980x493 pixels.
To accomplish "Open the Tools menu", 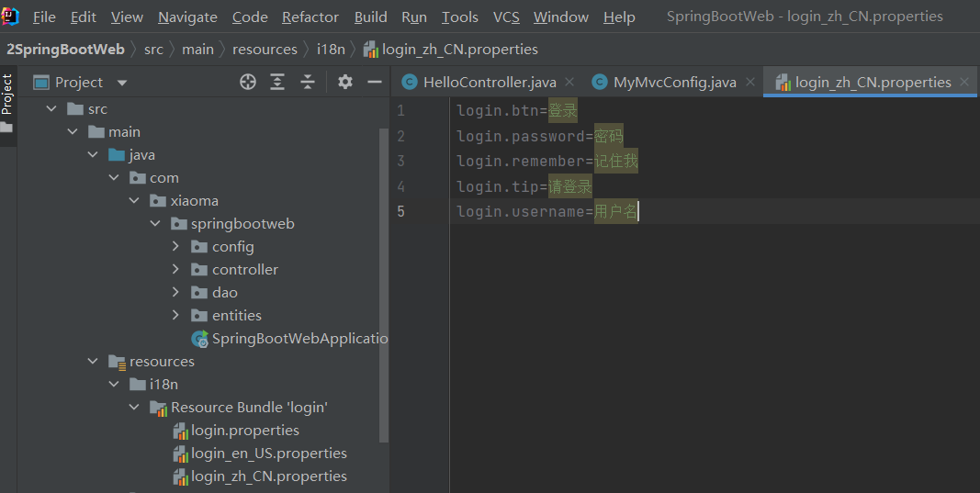I will click(459, 17).
